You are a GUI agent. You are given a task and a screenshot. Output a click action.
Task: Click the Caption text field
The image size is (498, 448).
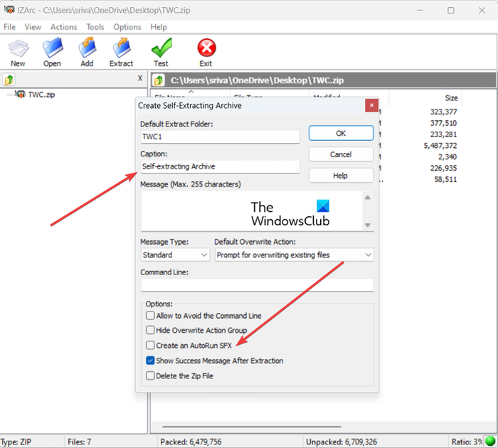point(220,166)
